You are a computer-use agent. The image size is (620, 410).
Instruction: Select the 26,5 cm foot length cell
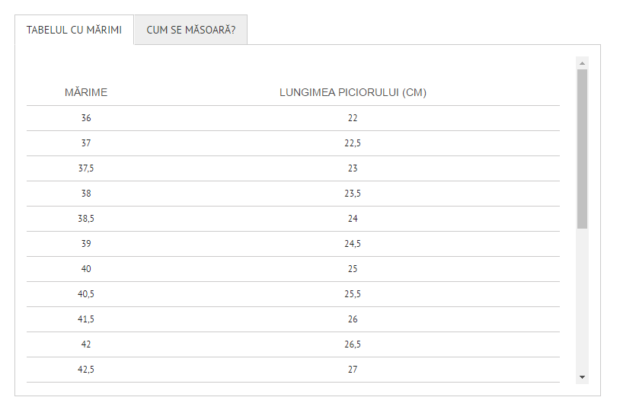pyautogui.click(x=353, y=344)
